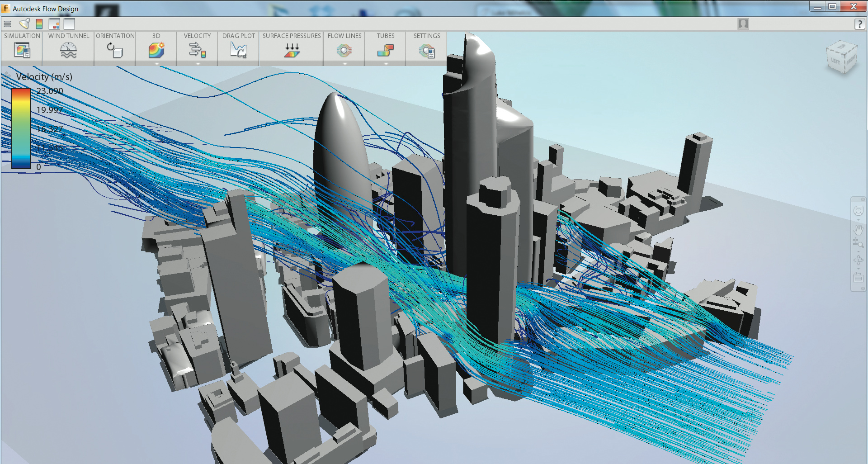Open the Simulation panel icon
Screen dimensions: 868x464
point(22,50)
